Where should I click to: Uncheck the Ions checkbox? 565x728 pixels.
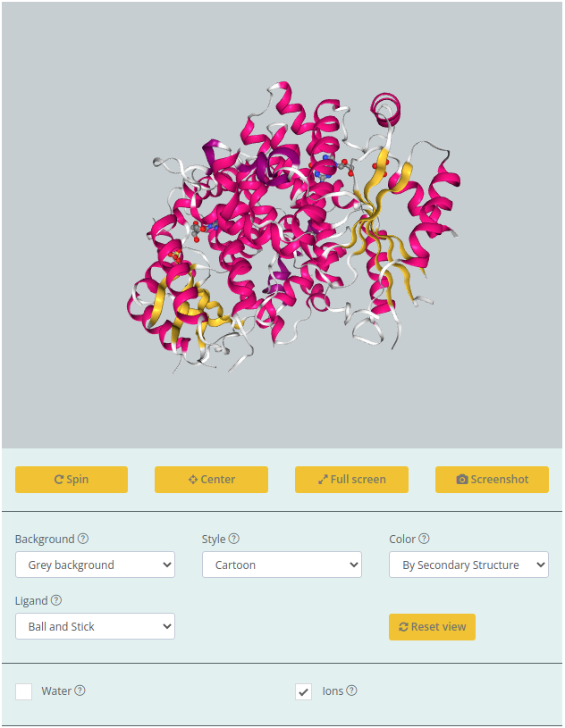point(304,691)
